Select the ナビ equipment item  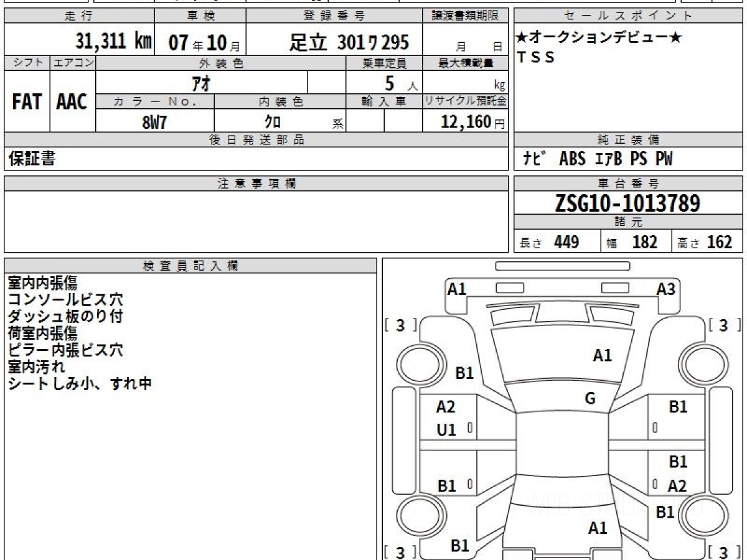(535, 159)
